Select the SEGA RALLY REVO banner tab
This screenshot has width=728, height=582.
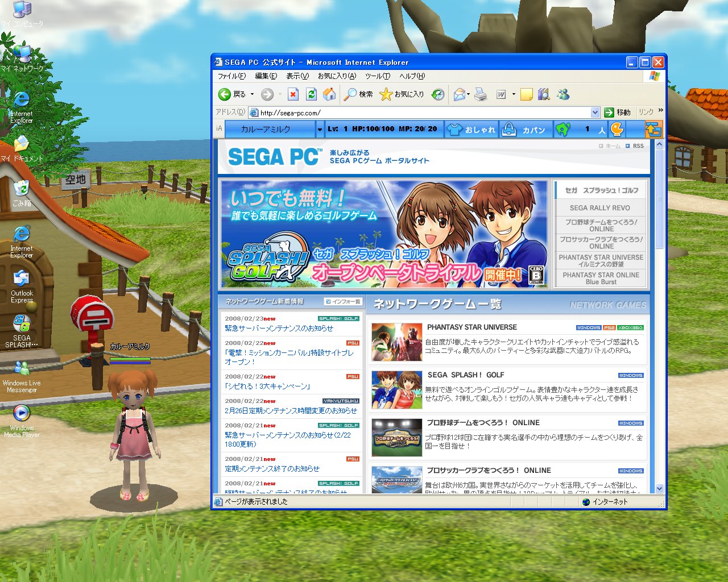(x=600, y=208)
